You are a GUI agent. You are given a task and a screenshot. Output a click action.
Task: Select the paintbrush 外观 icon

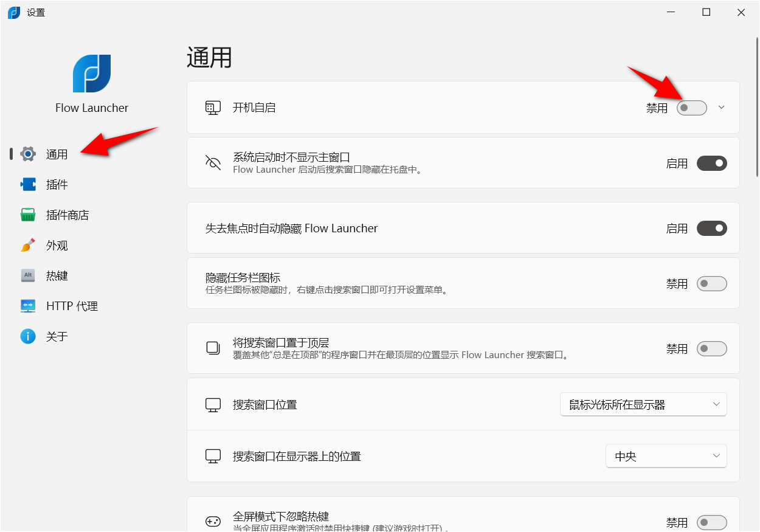coord(28,245)
